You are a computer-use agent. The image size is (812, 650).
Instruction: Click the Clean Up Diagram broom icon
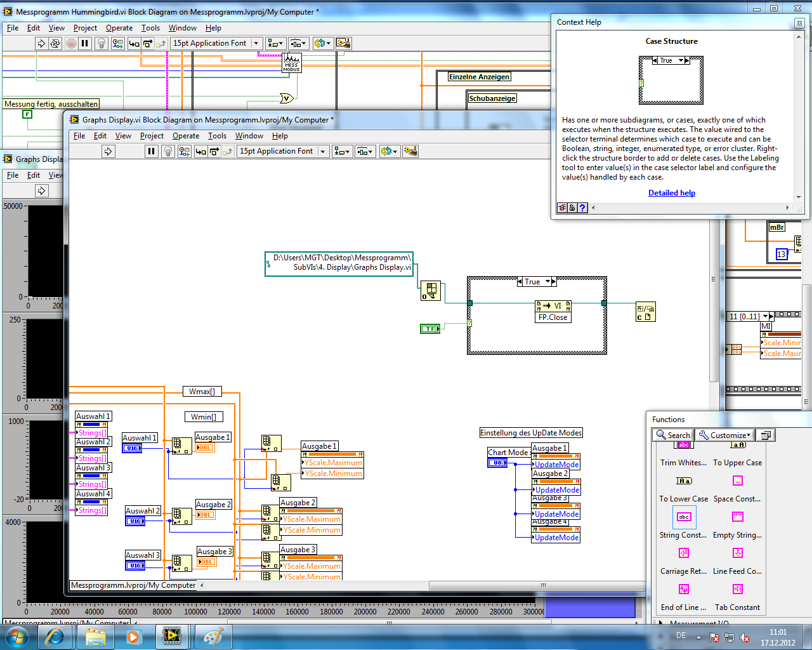point(410,151)
